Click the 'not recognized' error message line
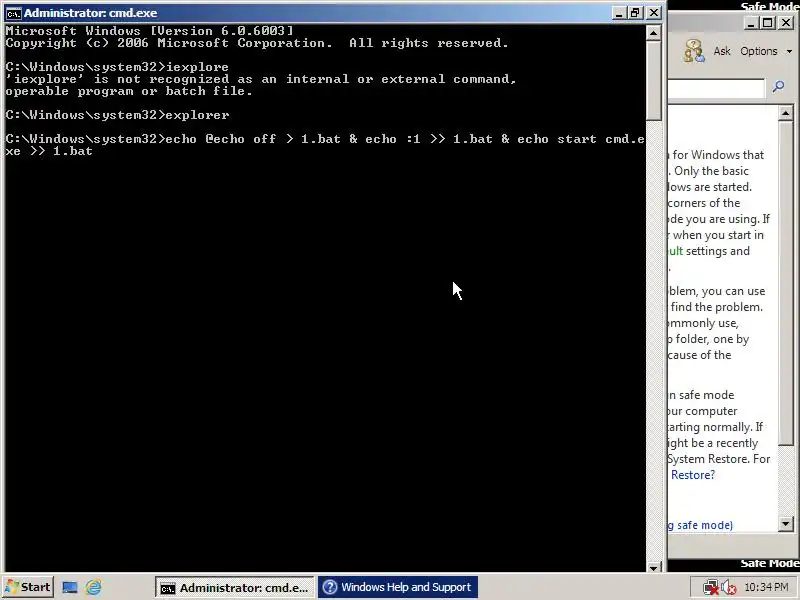This screenshot has height=600, width=800. [x=261, y=79]
